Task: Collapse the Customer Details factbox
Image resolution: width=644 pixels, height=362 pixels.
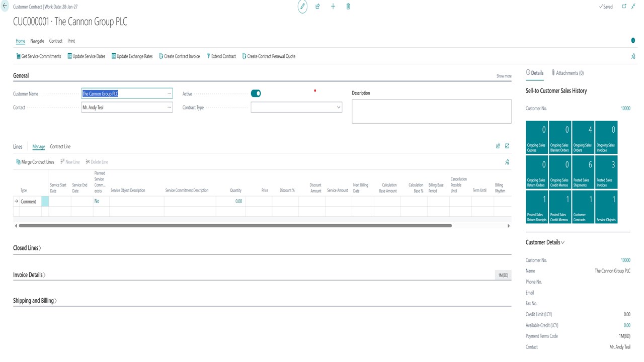Action: point(545,242)
